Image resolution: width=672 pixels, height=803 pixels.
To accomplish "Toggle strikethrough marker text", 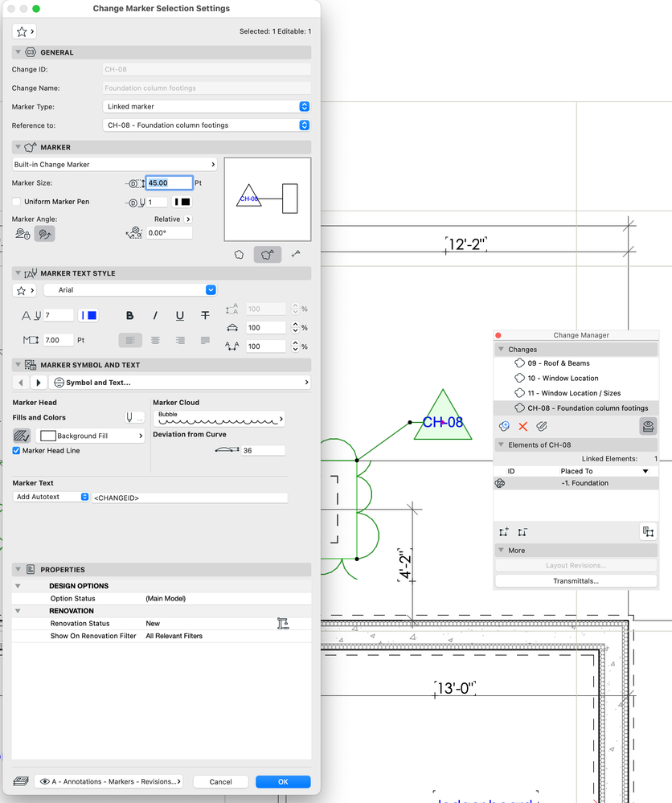I will (205, 315).
